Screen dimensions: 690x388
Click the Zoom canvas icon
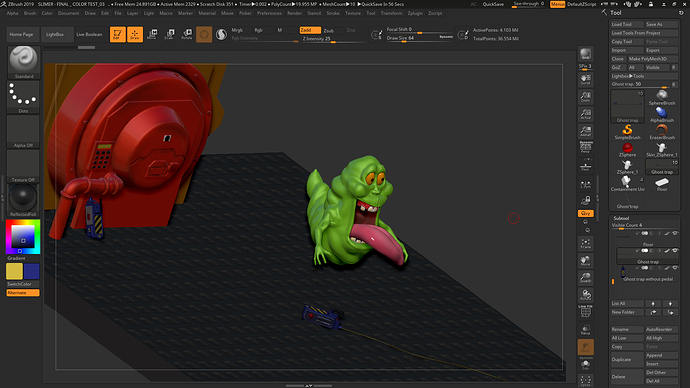coord(585,96)
